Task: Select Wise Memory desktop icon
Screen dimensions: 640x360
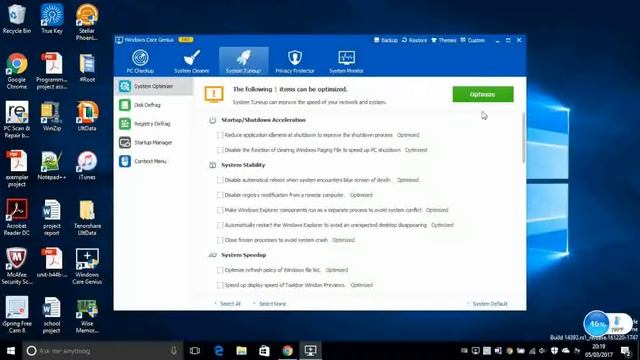Action: coord(87,316)
